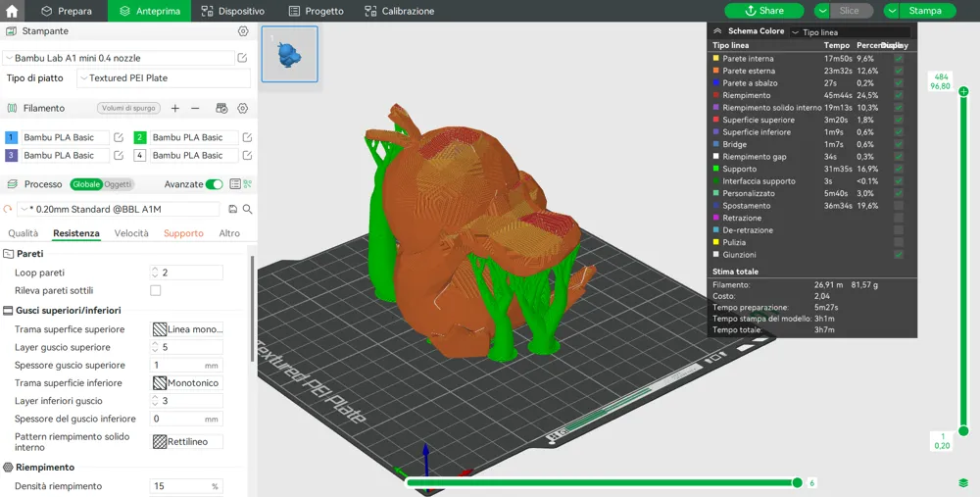980x497 pixels.
Task: Search process settings with magnifier icon
Action: (x=248, y=210)
